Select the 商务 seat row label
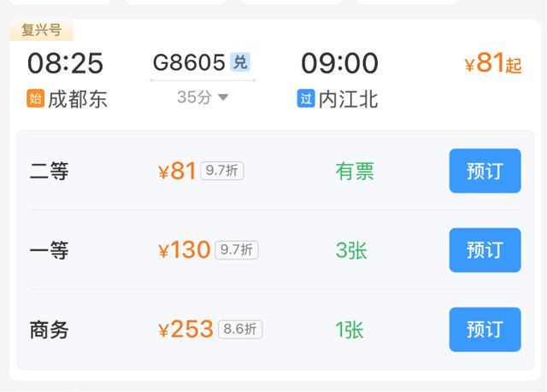 (x=49, y=330)
